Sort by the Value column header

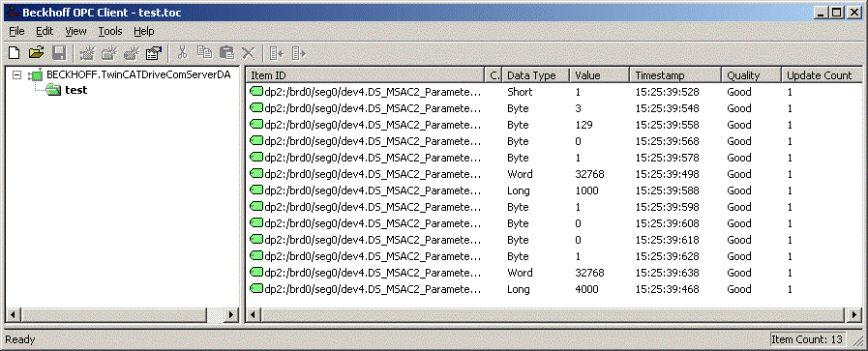pyautogui.click(x=600, y=75)
